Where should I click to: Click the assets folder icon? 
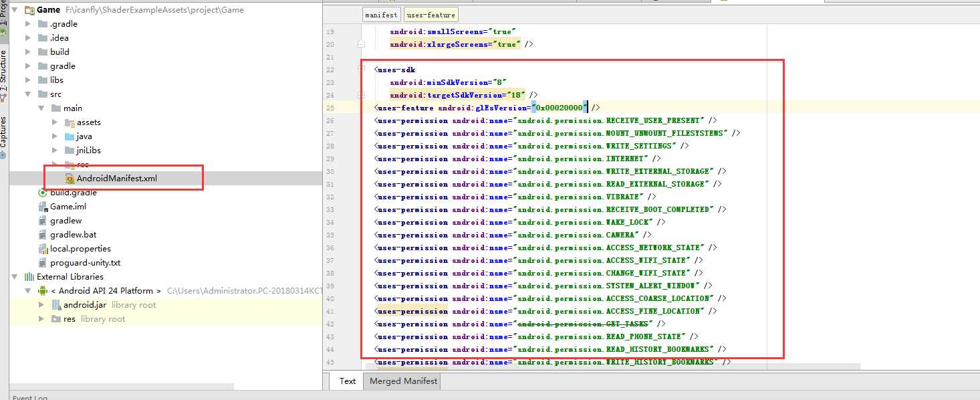tap(70, 122)
